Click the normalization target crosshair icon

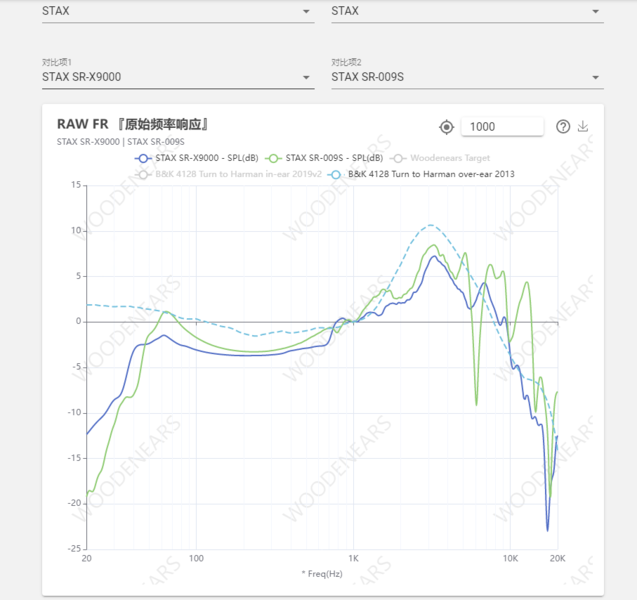447,127
